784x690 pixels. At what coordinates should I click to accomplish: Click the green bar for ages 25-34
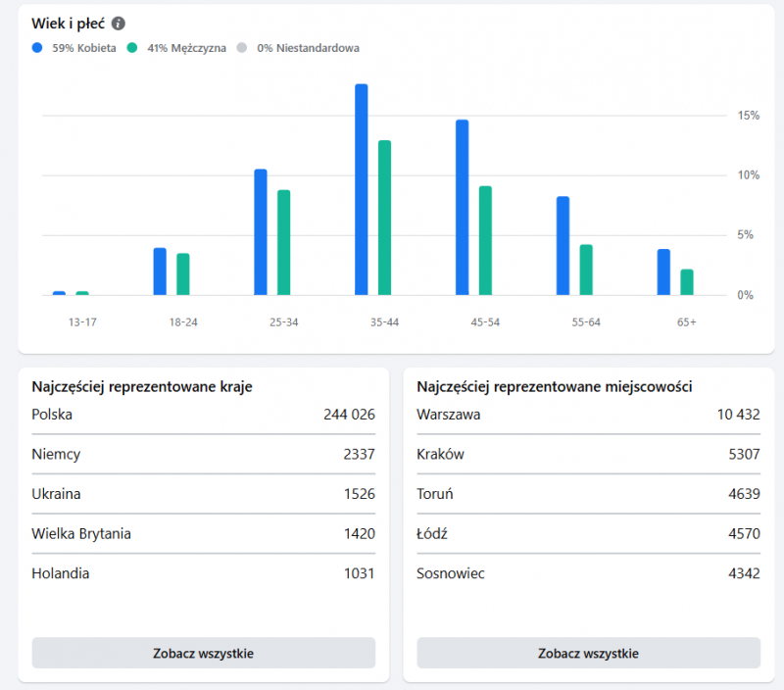(x=284, y=242)
